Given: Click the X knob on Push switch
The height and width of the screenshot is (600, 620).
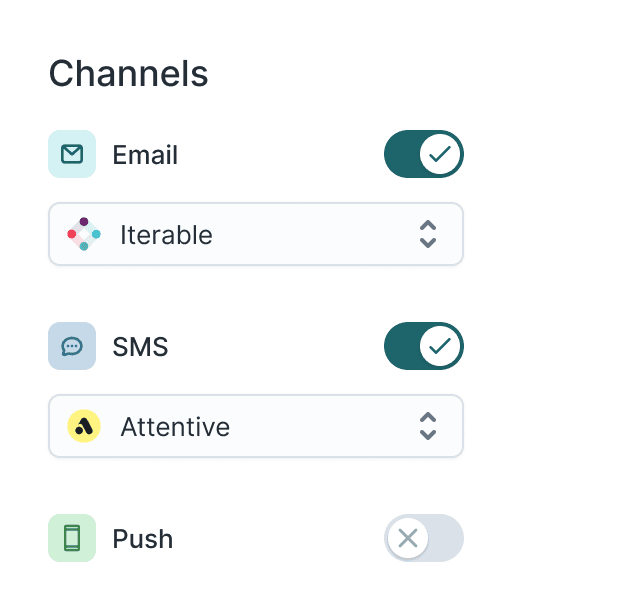Looking at the screenshot, I should [408, 538].
